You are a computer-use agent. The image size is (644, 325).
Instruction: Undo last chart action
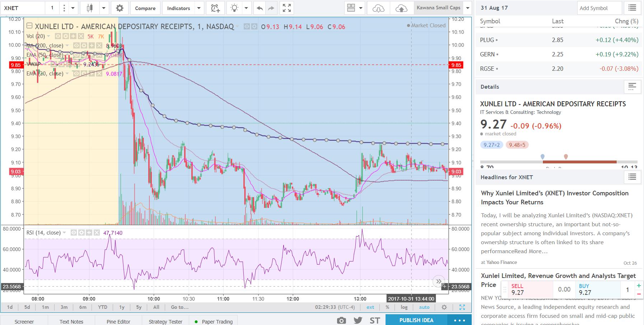[x=260, y=8]
